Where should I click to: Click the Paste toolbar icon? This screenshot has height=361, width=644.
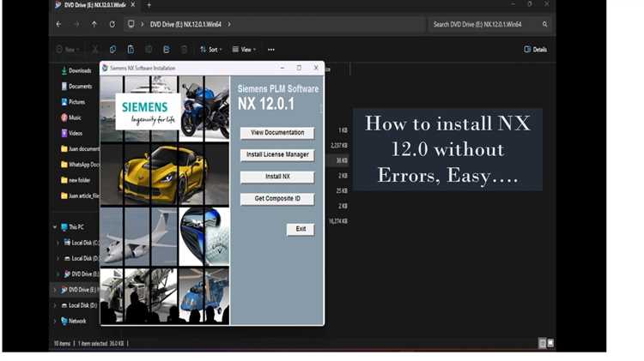131,50
